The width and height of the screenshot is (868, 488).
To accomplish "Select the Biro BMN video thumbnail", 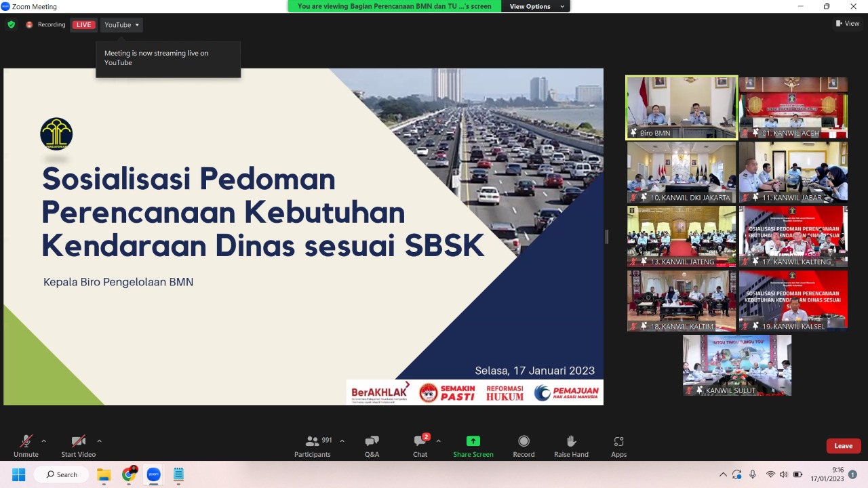I will click(682, 108).
